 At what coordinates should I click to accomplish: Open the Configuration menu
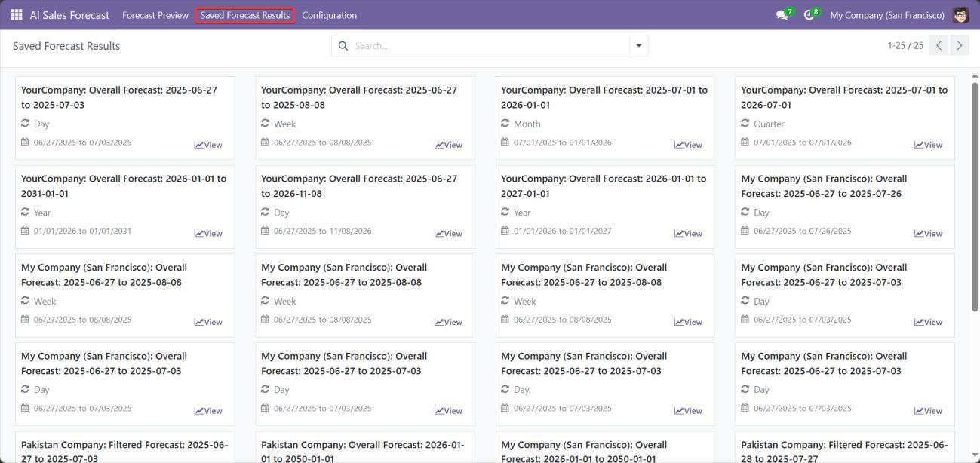tap(329, 15)
